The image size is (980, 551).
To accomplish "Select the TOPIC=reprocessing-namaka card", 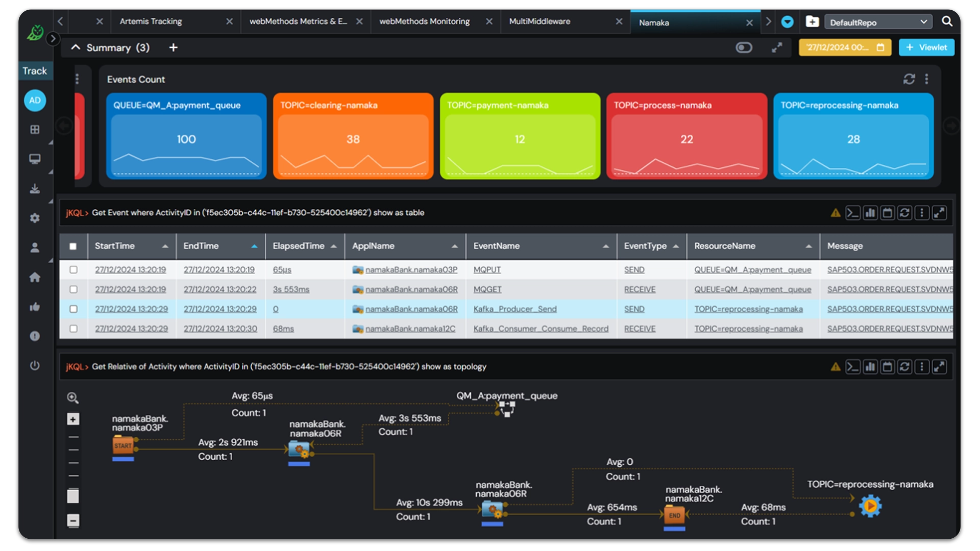I will [853, 136].
